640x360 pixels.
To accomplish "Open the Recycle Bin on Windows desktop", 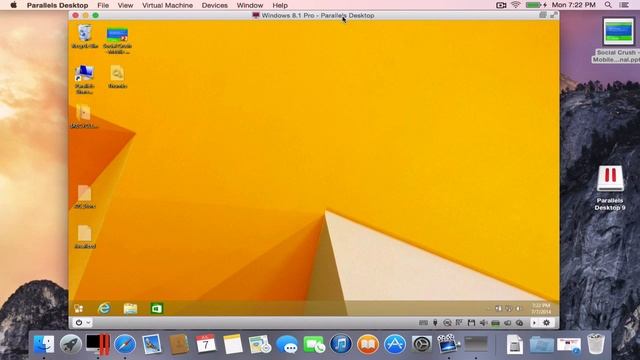I will (x=84, y=36).
